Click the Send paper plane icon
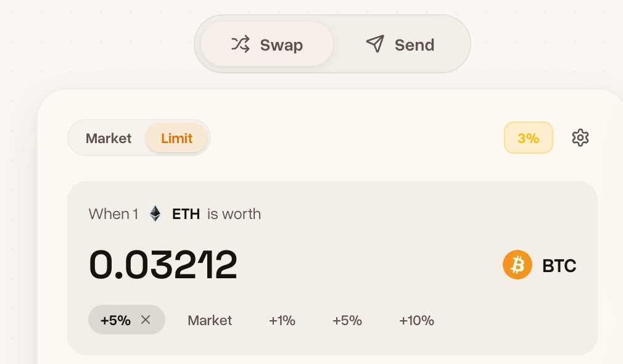The image size is (623, 364). pyautogui.click(x=375, y=44)
